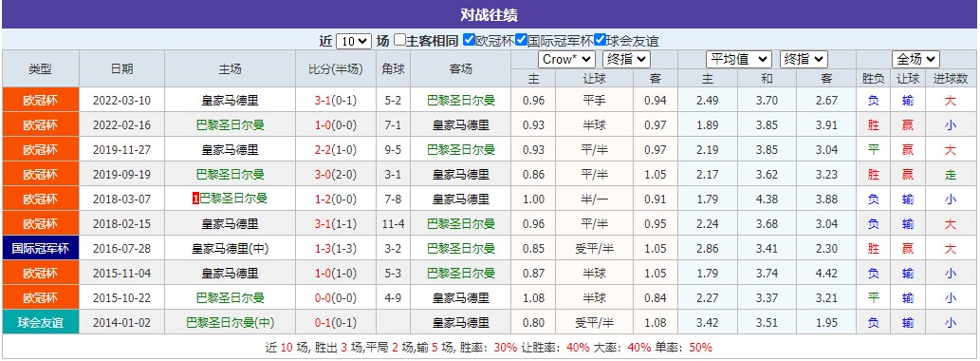Click the date 2015-11-04
The image size is (980, 361).
121,273
